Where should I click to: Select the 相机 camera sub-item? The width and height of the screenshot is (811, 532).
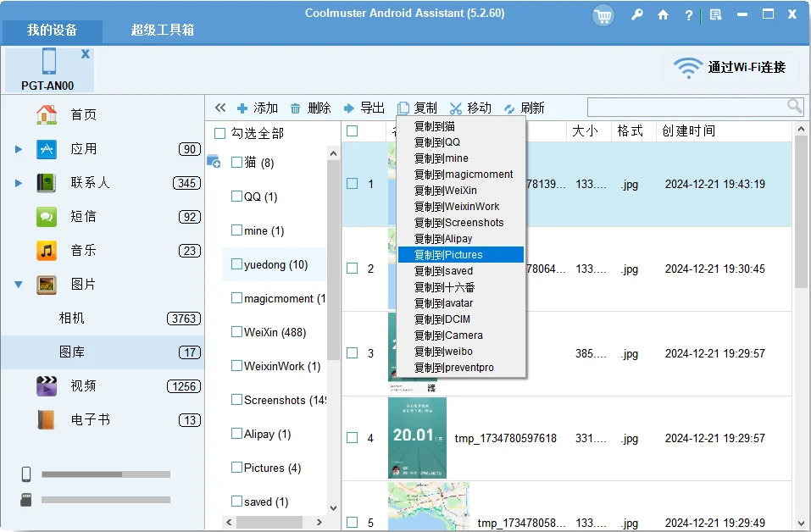click(x=72, y=319)
